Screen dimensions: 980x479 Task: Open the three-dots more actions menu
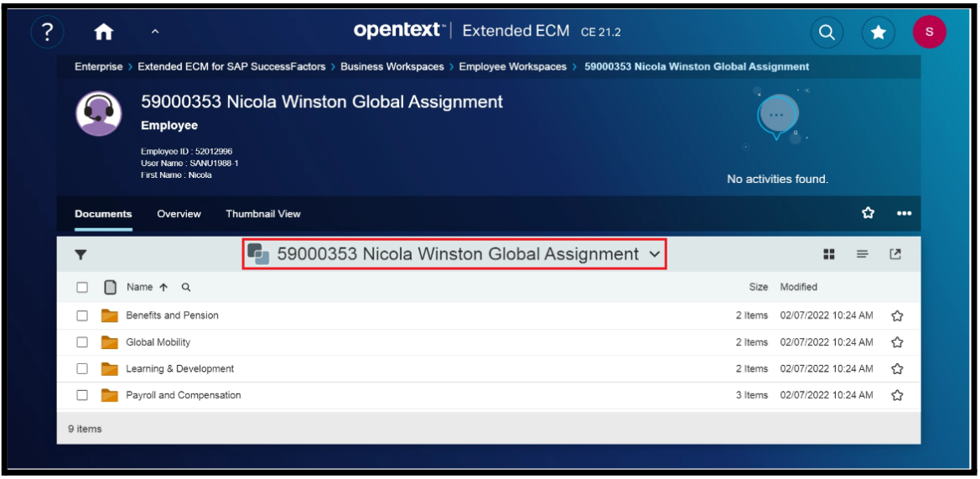click(x=904, y=213)
